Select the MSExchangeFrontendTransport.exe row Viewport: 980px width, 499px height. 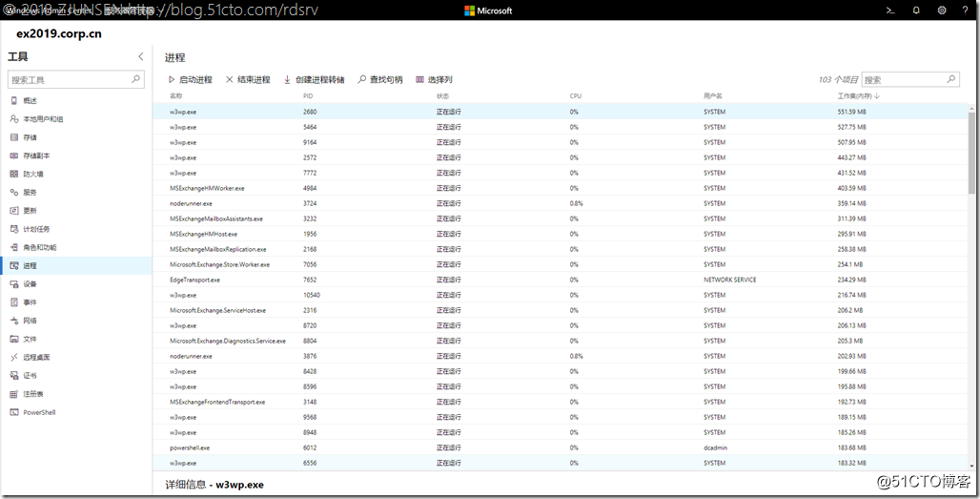[560, 402]
